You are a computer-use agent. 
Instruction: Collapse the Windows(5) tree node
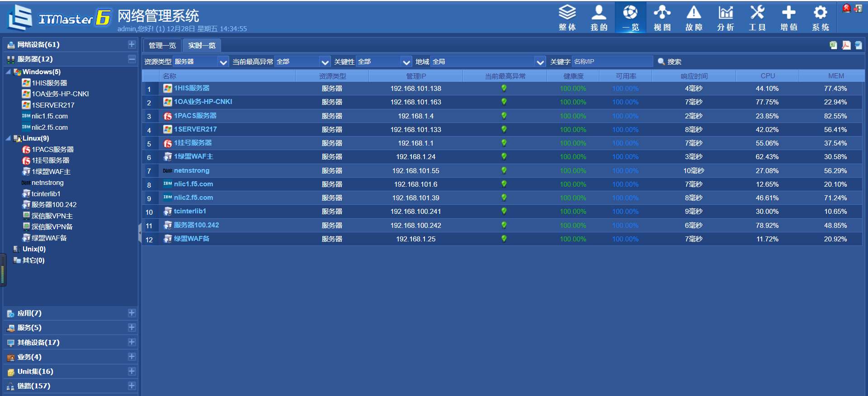pos(8,72)
